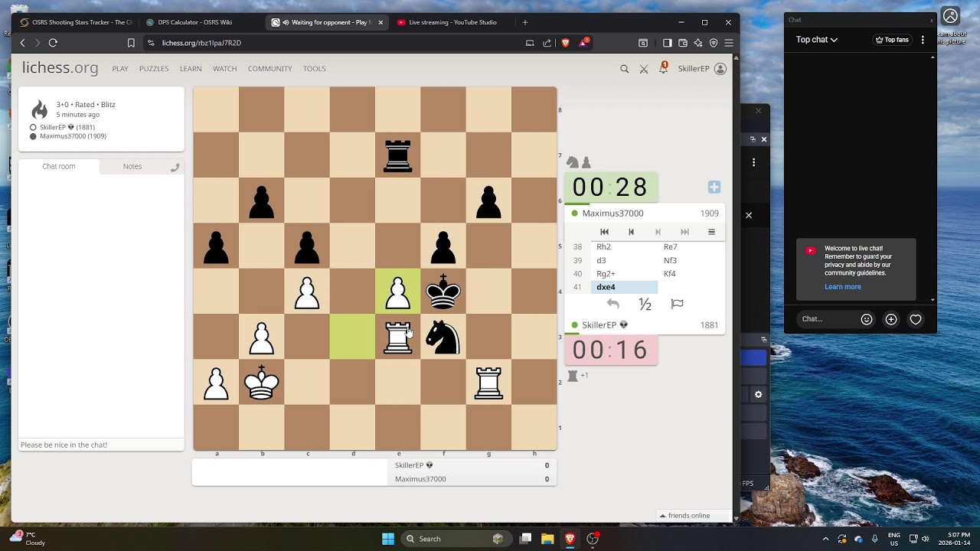Open lichess notifications bell

[663, 69]
